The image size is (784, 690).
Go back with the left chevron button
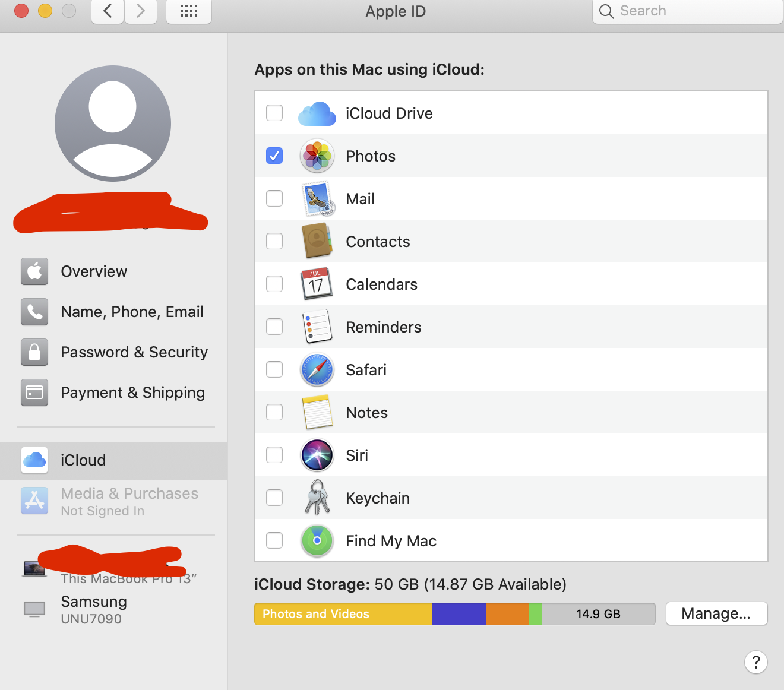click(108, 11)
